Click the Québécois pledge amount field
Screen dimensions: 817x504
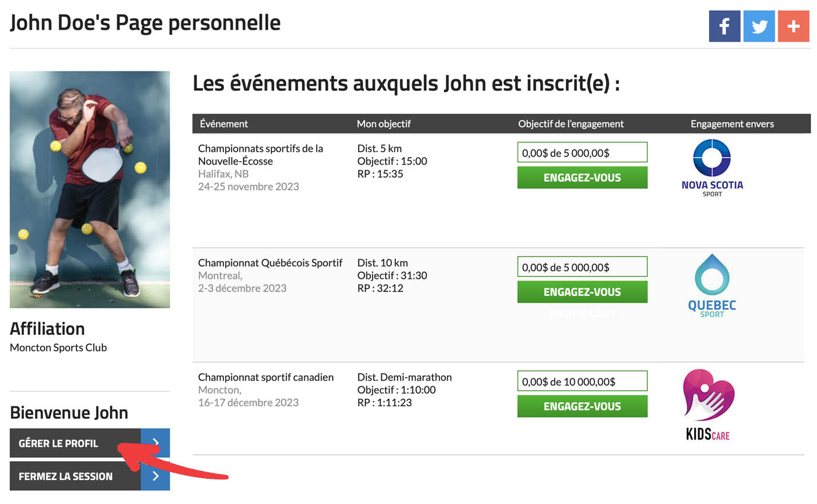[x=582, y=267]
